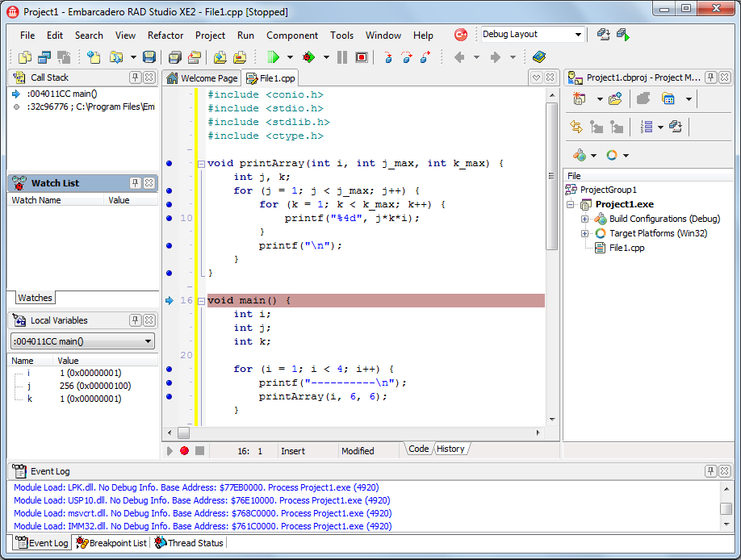
Task: Click the Event Log scrollbar thumb
Action: [x=726, y=508]
